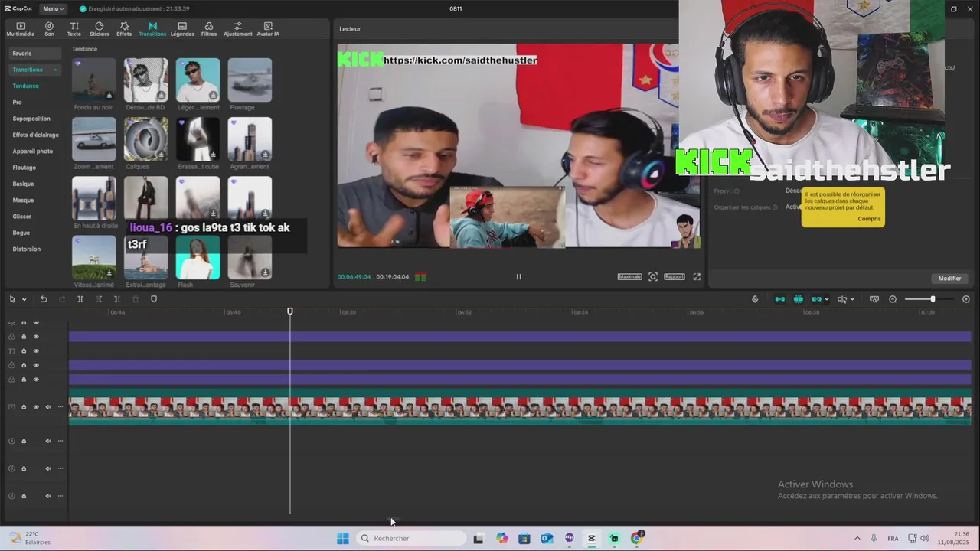Click the split clip tool icon
Screen dimensions: 980x551
[80, 299]
